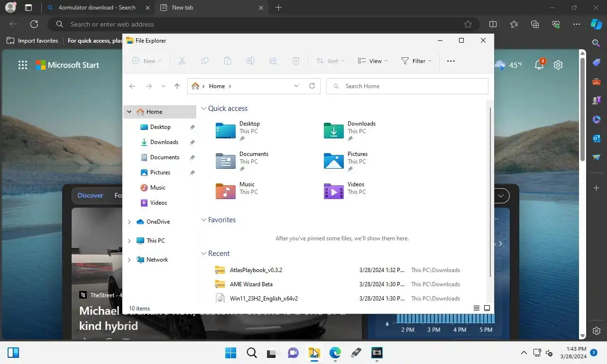Image resolution: width=607 pixels, height=364 pixels.
Task: Click the Windows Start button on taskbar
Action: 230,353
